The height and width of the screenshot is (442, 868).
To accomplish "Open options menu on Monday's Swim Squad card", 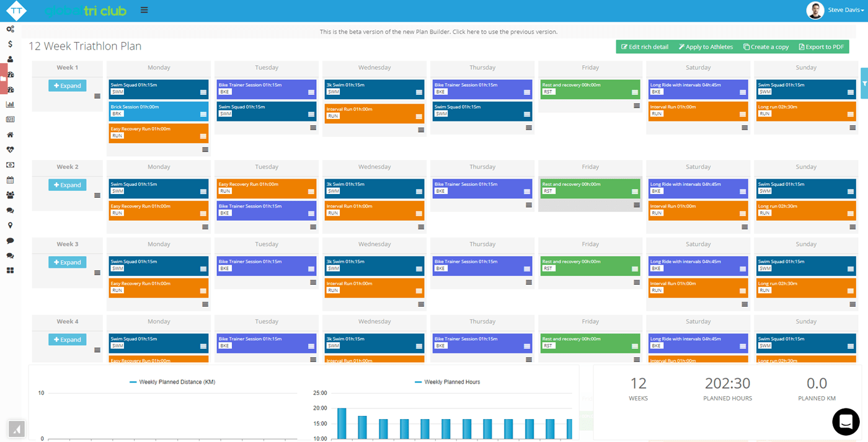I will click(x=203, y=91).
